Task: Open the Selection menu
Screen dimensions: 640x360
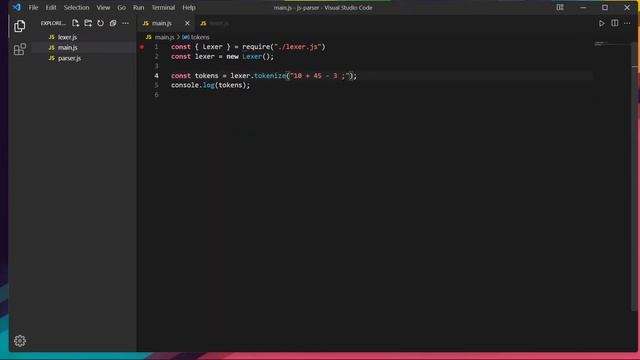Action: click(x=76, y=7)
